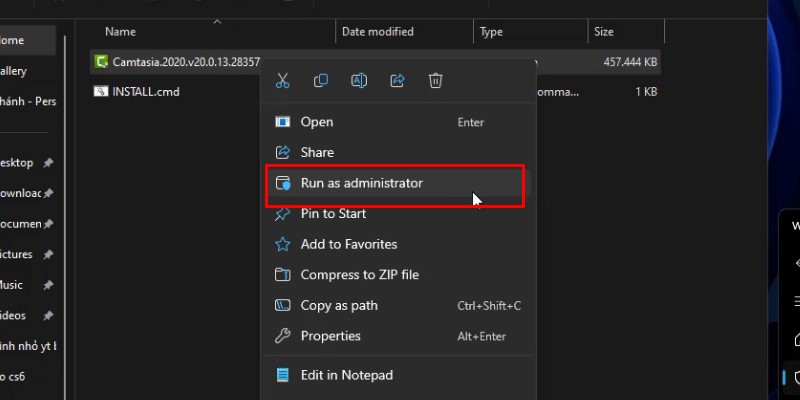Choose Open from the context menu
800x400 pixels.
pyautogui.click(x=317, y=122)
